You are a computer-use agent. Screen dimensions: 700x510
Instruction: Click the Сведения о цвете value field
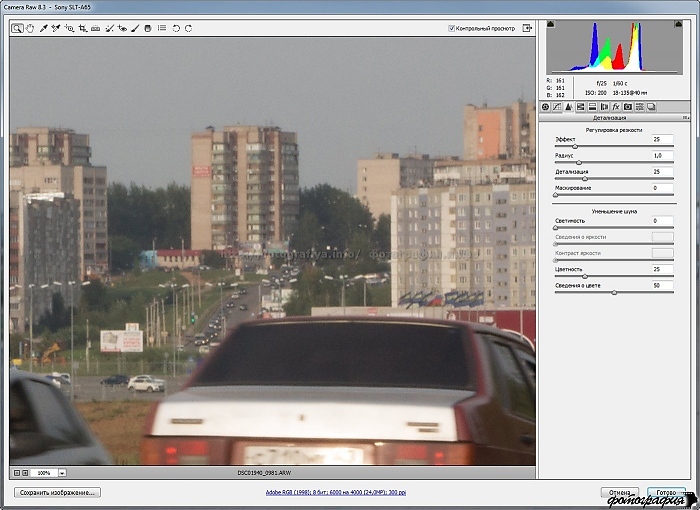click(x=662, y=285)
